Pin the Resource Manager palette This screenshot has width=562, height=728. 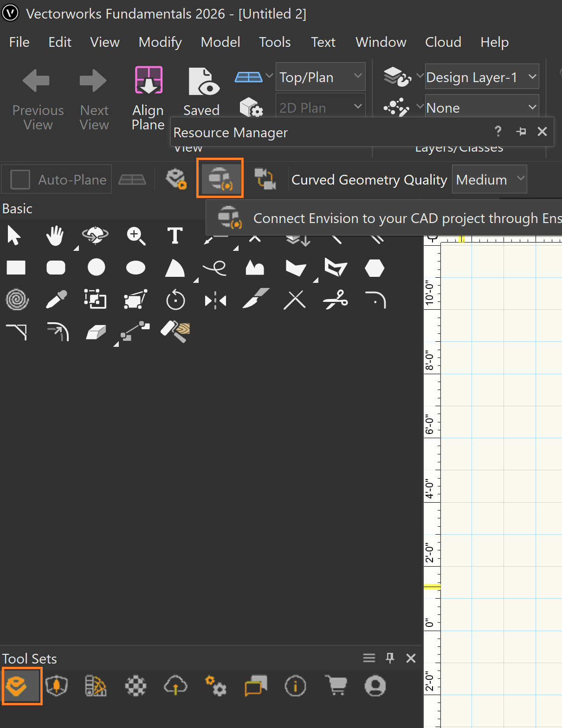click(x=521, y=132)
